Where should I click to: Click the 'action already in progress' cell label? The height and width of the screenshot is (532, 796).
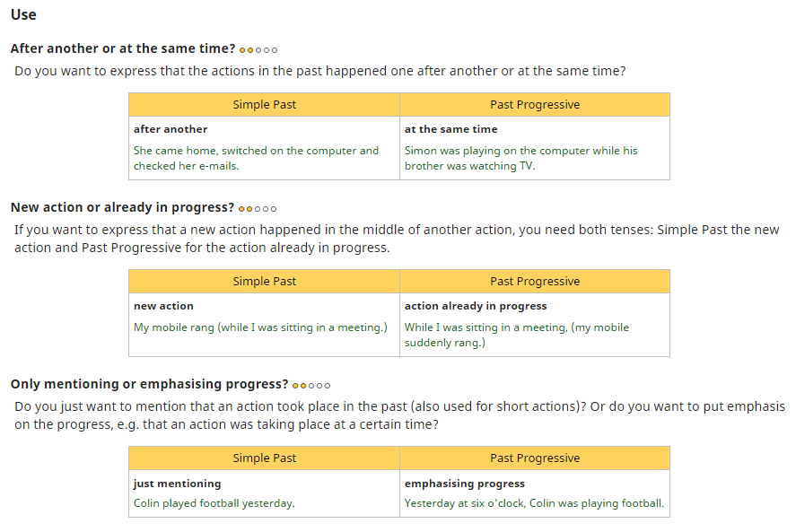[x=476, y=306]
